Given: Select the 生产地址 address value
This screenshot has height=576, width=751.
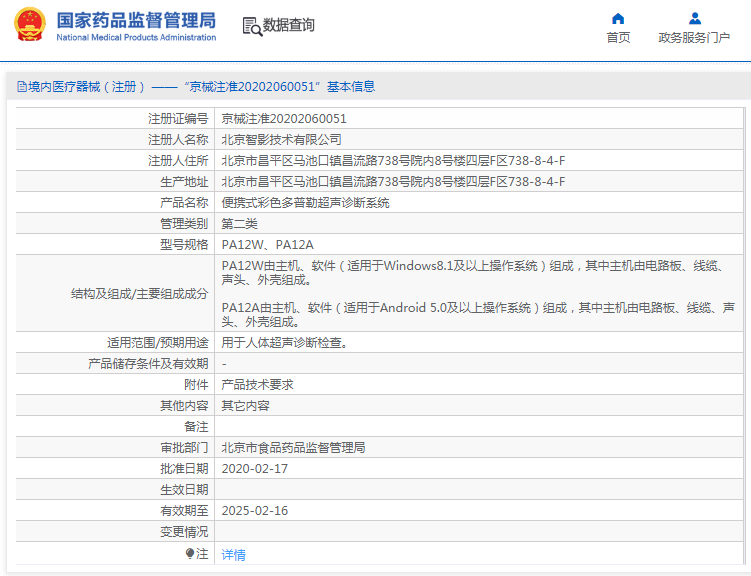Looking at the screenshot, I should pyautogui.click(x=393, y=182).
